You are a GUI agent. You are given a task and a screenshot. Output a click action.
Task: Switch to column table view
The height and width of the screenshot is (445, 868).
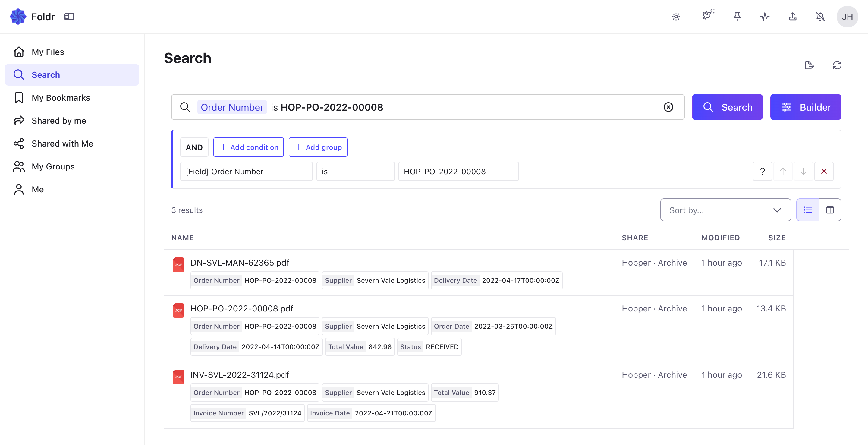830,210
